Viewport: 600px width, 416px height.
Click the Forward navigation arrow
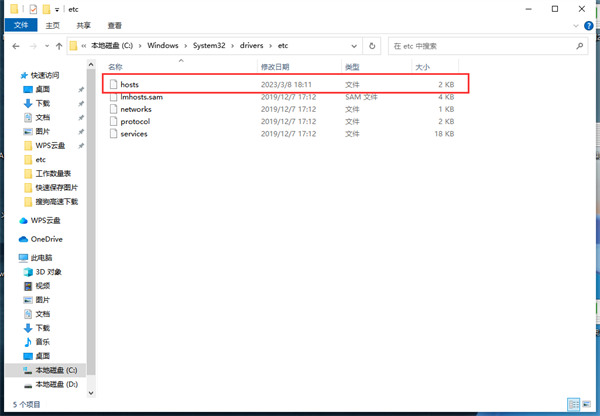pos(33,46)
